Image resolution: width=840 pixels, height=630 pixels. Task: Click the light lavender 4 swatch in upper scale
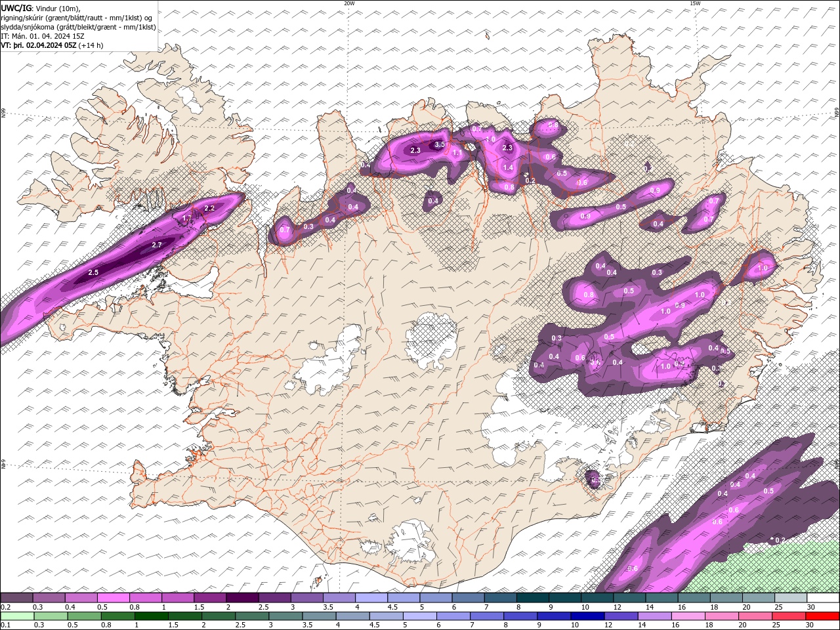pos(371,598)
